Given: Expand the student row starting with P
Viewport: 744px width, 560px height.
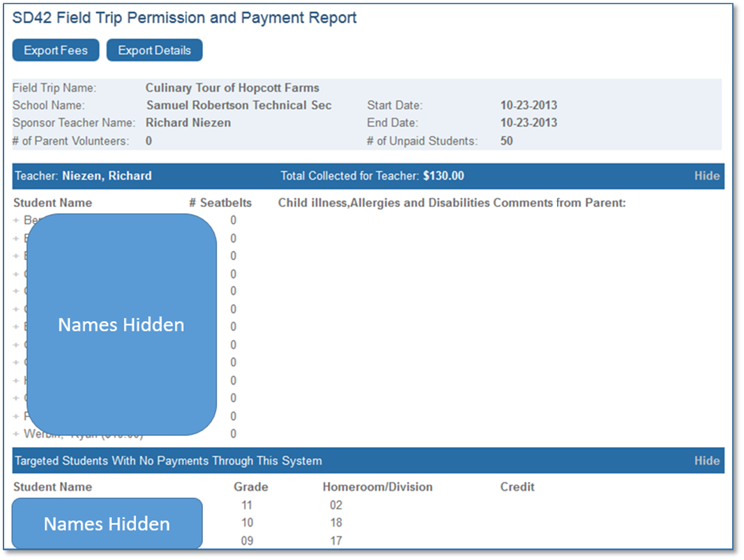Looking at the screenshot, I should point(16,416).
